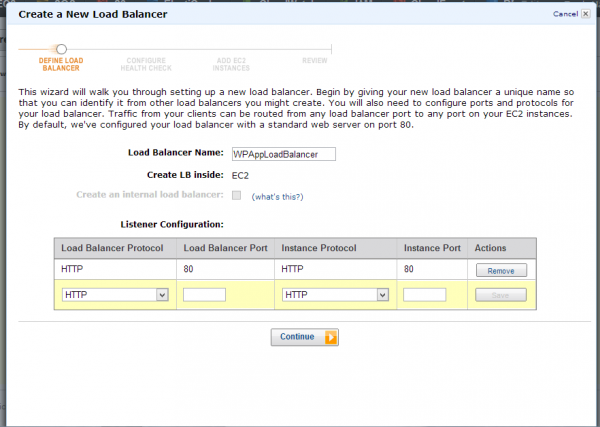
Task: Click the Save listener button
Action: click(x=501, y=295)
